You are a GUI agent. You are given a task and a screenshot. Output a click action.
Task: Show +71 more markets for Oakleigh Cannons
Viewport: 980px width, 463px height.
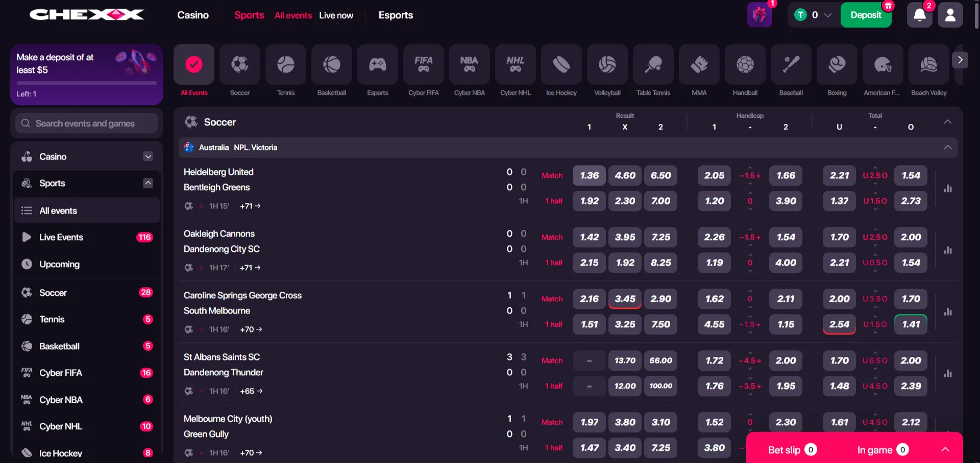[x=250, y=268]
